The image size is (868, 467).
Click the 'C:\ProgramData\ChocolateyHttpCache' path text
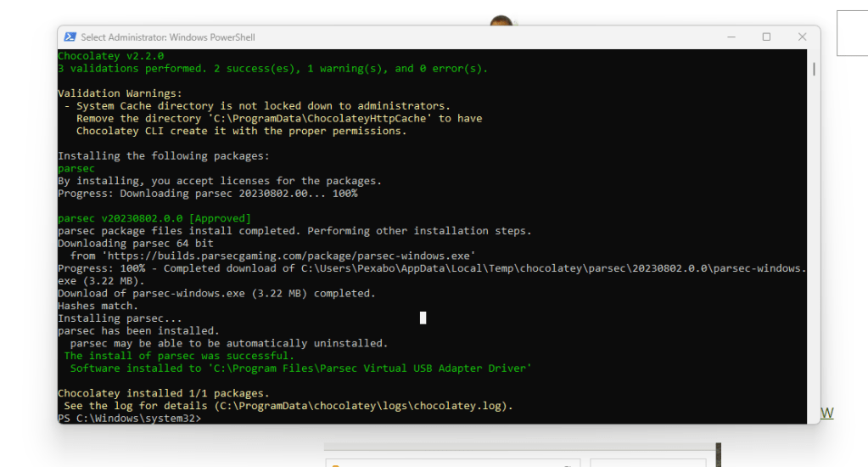tap(320, 119)
